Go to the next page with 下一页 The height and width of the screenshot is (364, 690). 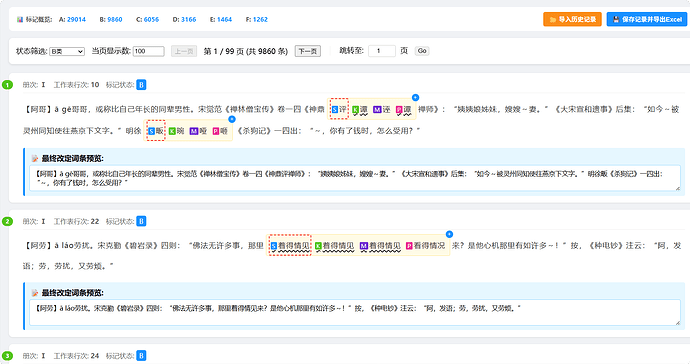[308, 51]
